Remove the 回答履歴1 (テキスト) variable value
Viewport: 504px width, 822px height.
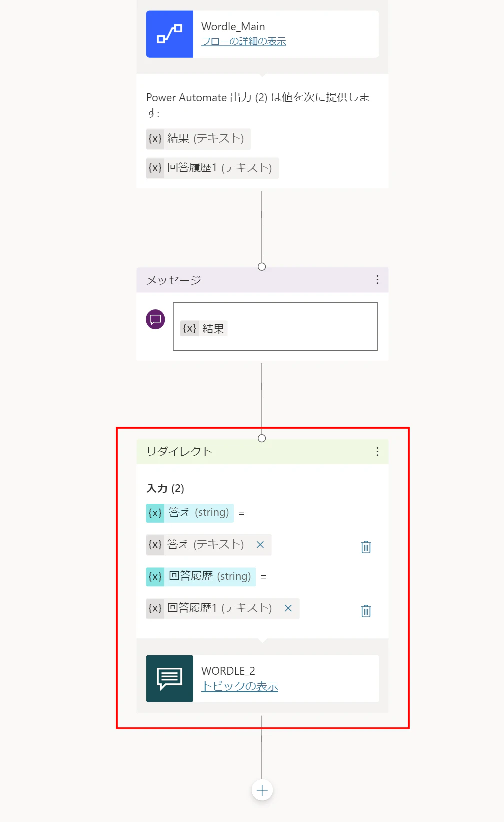(288, 608)
